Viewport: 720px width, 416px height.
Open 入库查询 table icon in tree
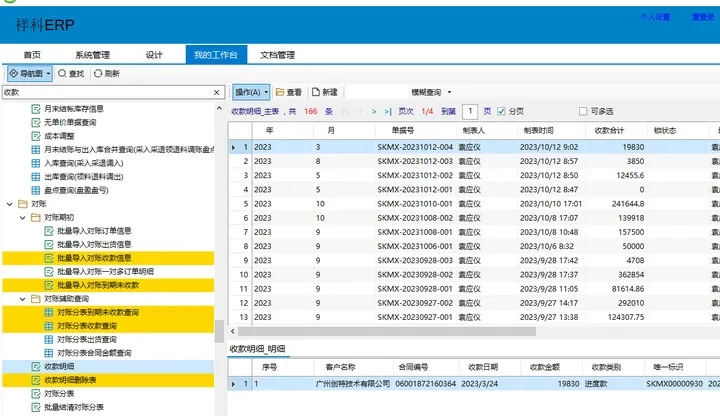[36, 161]
